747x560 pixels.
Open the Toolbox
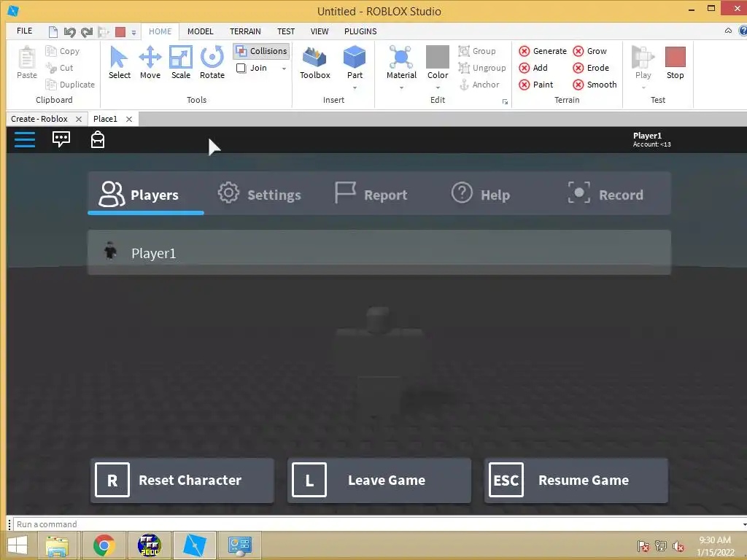click(x=315, y=63)
